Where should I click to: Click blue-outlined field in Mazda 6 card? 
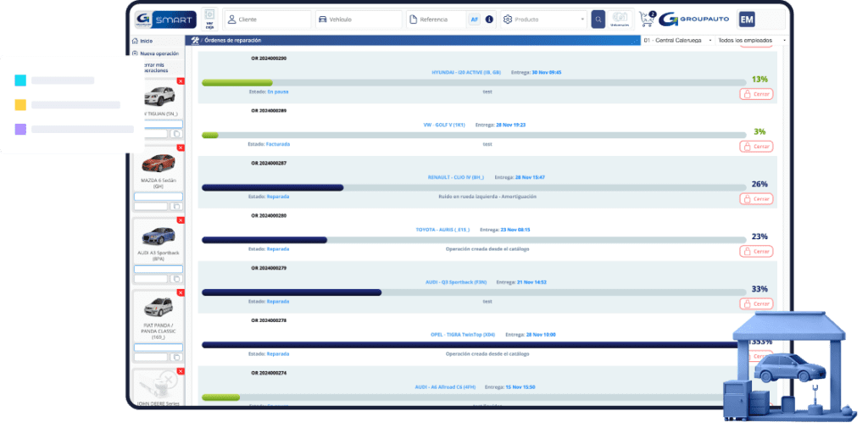point(159,197)
